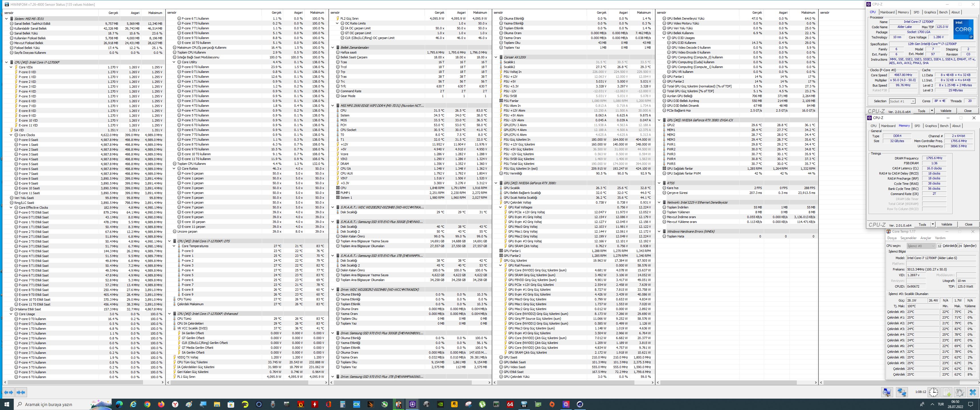Image resolution: width=980 pixels, height=410 pixels.
Task: Click the expand-columns arrows icon in HWiNFO
Action: pos(8,392)
